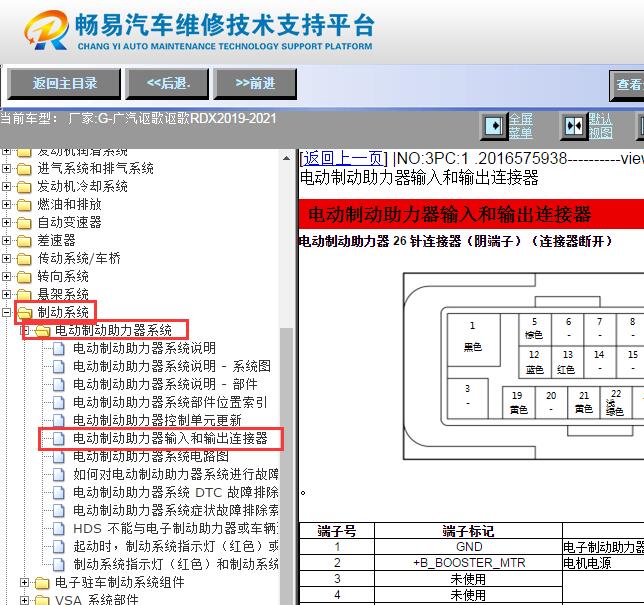Image resolution: width=644 pixels, height=605 pixels.
Task: Open 电动制动助力器系统电路图 item
Action: click(x=151, y=456)
